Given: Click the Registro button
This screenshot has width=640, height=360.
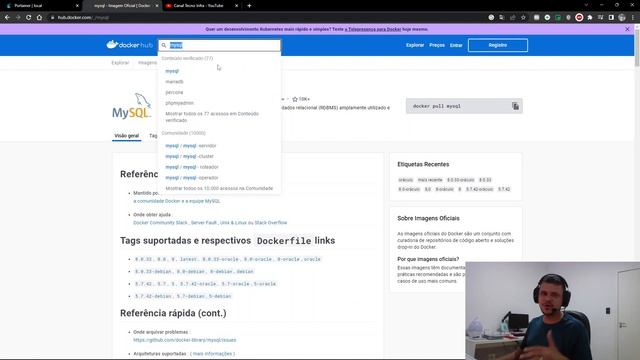Looking at the screenshot, I should click(x=498, y=45).
